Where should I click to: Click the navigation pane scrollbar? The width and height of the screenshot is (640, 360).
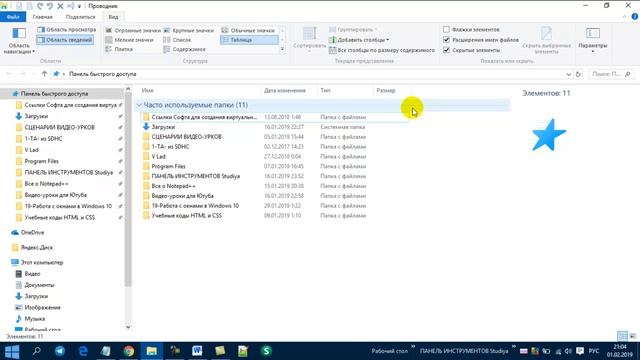(128, 190)
